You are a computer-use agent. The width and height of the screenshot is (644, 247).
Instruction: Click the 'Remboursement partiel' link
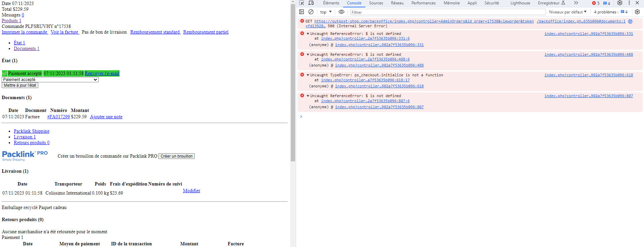206,32
